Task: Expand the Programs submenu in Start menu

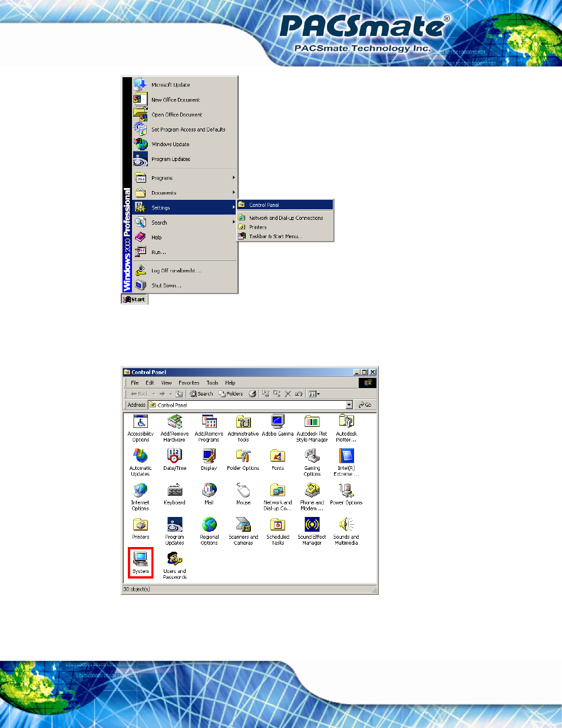Action: (x=184, y=177)
